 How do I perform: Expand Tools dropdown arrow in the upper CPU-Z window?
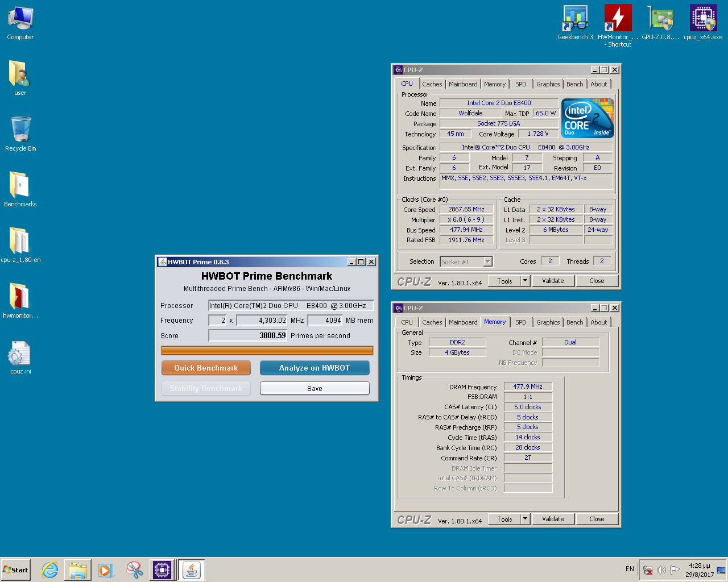point(525,281)
